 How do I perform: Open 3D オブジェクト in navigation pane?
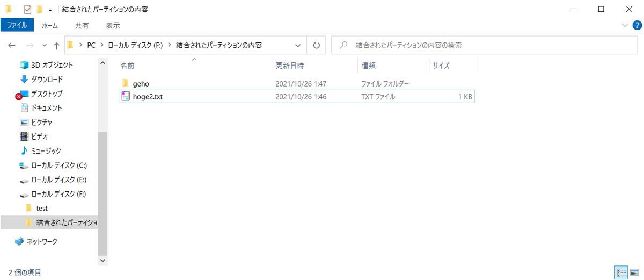click(x=52, y=65)
